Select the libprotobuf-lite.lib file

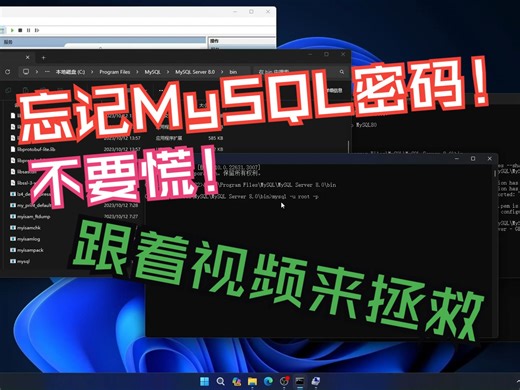pos(36,149)
